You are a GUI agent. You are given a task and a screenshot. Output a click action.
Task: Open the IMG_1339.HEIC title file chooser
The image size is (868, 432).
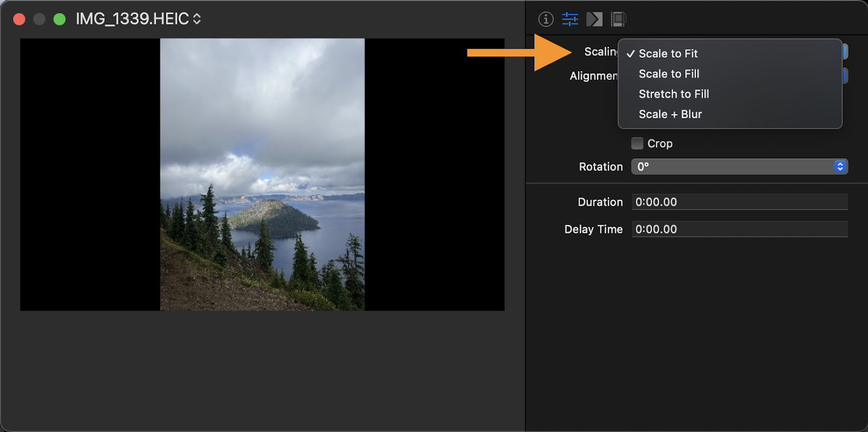[138, 19]
